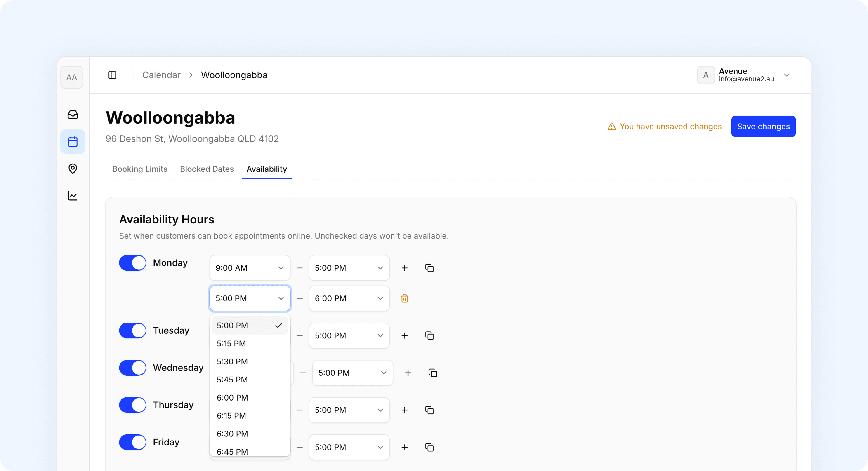This screenshot has height=471, width=868.
Task: Disable Monday availability toggle
Action: click(132, 263)
